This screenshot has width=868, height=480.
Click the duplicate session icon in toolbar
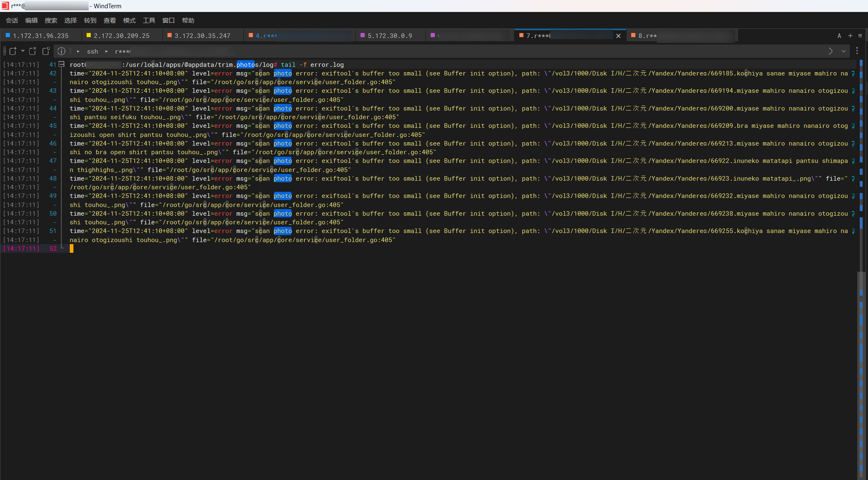pyautogui.click(x=46, y=51)
